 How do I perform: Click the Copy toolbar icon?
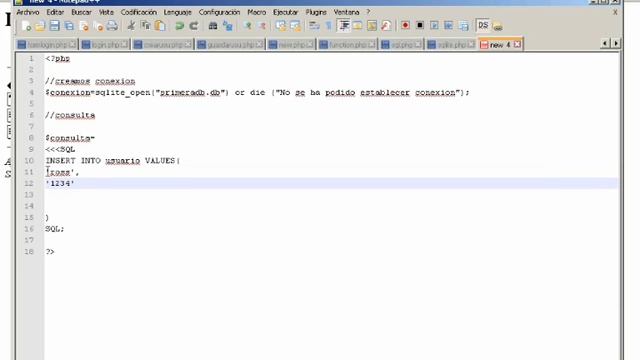coord(145,26)
